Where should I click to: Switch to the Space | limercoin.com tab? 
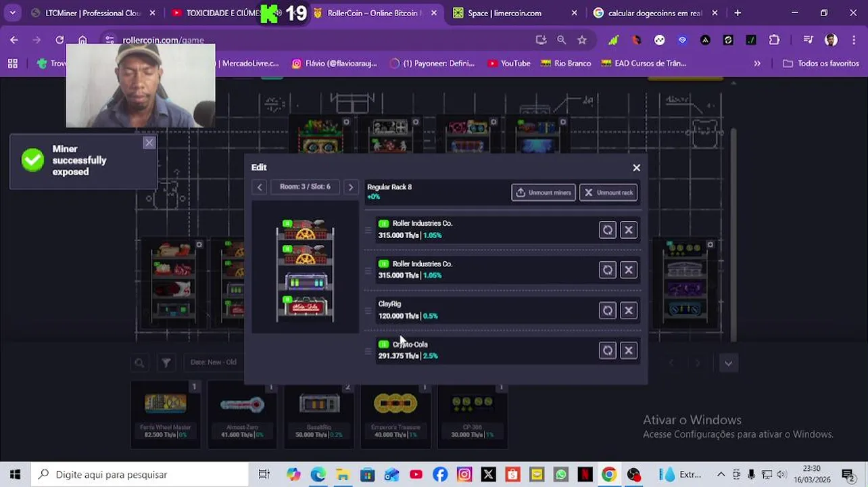504,13
